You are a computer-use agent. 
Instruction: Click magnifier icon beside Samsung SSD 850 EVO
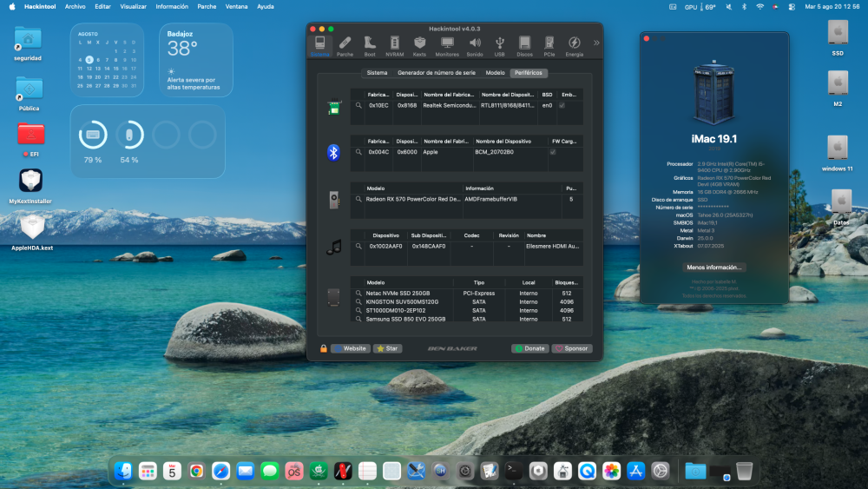[358, 319]
